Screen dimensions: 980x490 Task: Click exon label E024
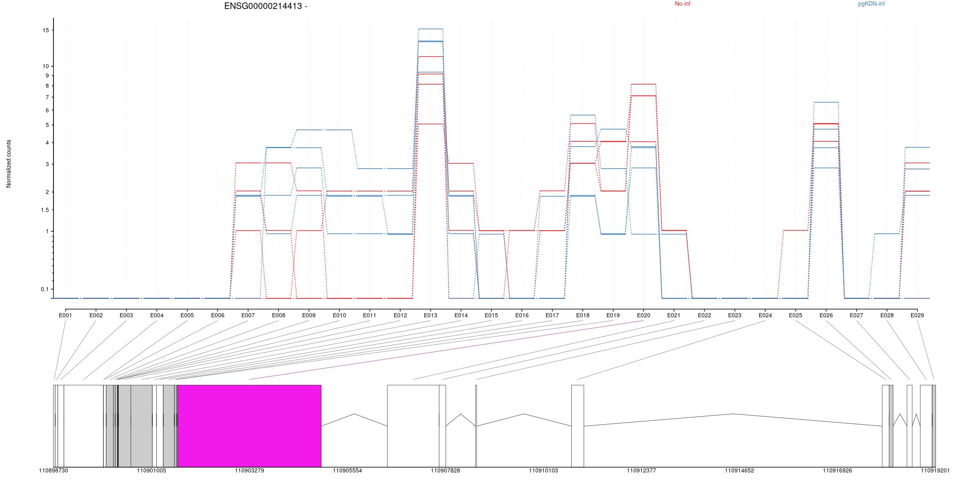click(x=765, y=315)
